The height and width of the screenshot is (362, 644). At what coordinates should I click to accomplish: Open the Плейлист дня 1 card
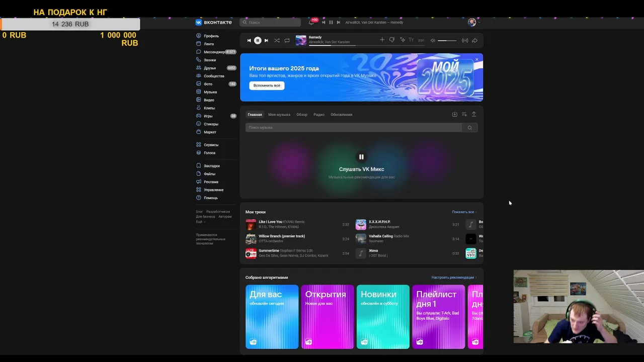pos(439,317)
